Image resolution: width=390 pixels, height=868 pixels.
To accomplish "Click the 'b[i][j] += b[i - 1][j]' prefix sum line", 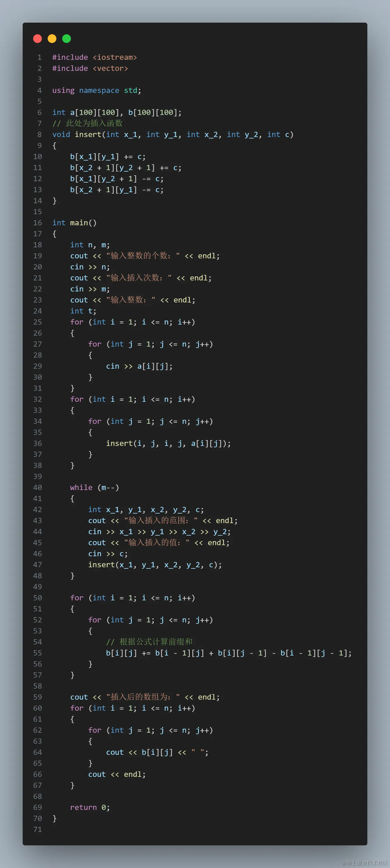I will tap(229, 653).
